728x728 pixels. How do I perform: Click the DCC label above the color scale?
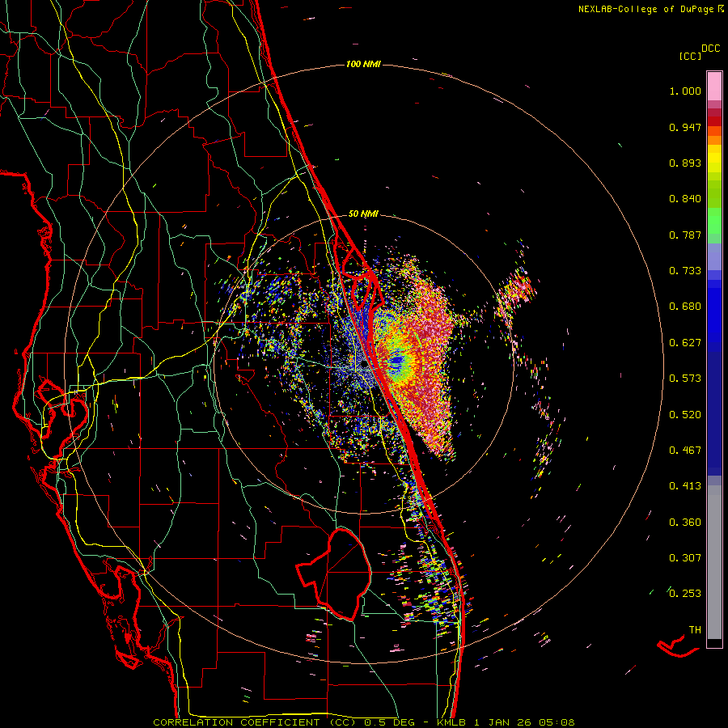(x=711, y=49)
